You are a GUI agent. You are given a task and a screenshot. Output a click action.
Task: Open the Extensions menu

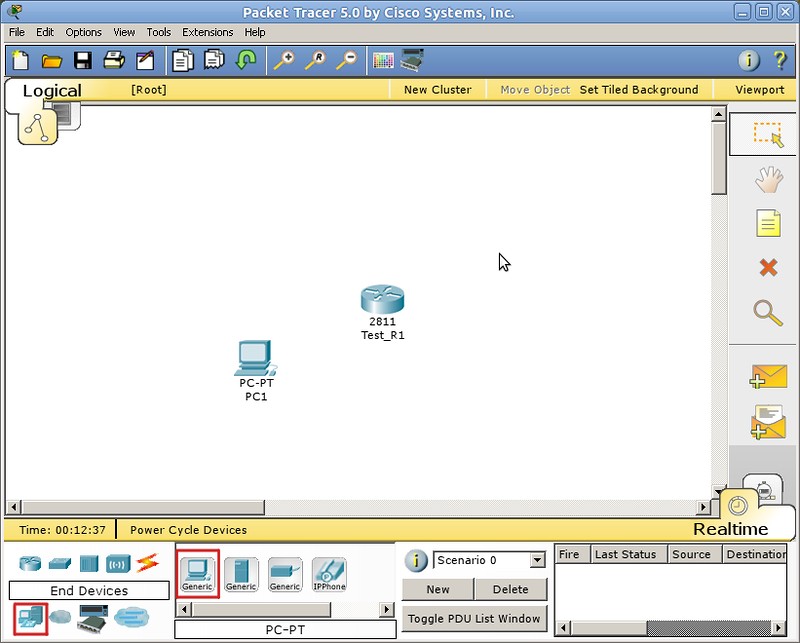[208, 32]
